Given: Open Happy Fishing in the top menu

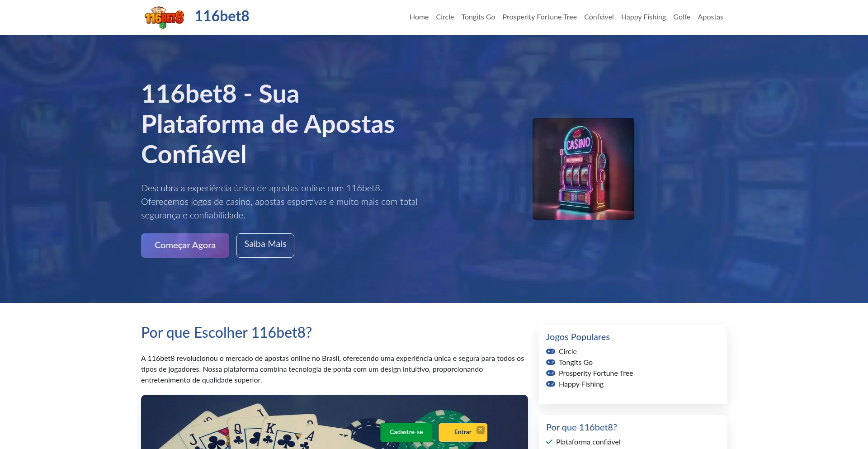Looking at the screenshot, I should tap(643, 17).
